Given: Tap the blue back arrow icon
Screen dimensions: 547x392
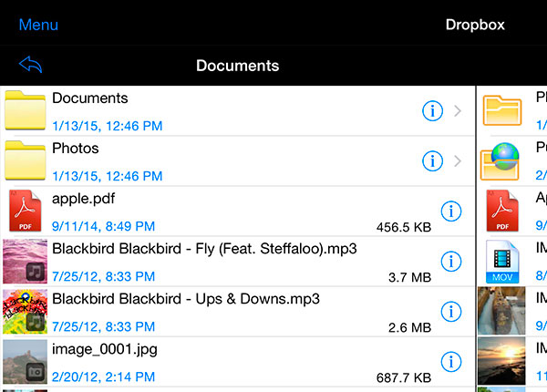Looking at the screenshot, I should (31, 66).
